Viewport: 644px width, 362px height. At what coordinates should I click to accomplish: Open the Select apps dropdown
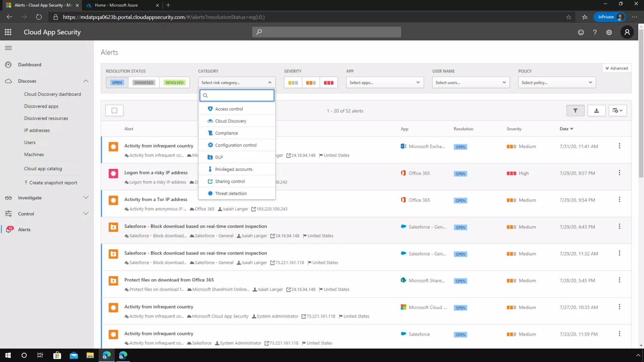point(384,83)
